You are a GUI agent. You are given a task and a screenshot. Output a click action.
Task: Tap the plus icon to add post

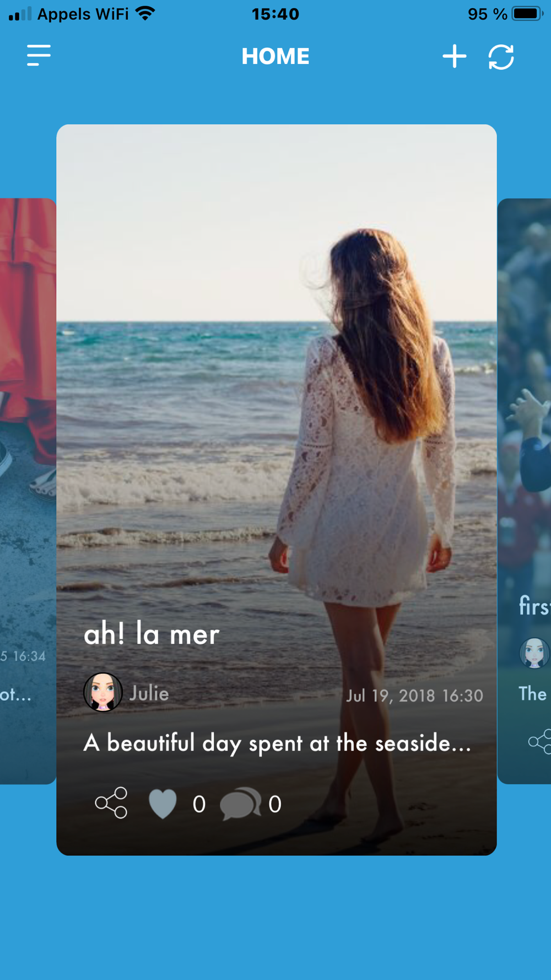(455, 56)
